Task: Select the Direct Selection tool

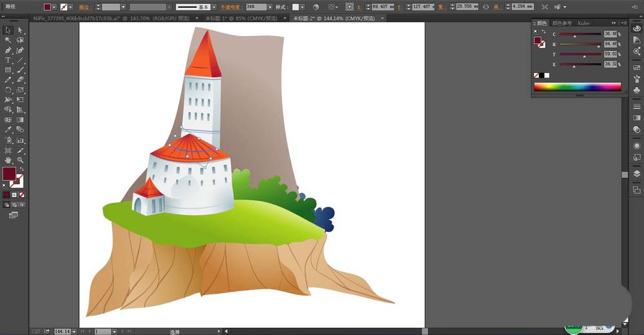Action: 21,30
